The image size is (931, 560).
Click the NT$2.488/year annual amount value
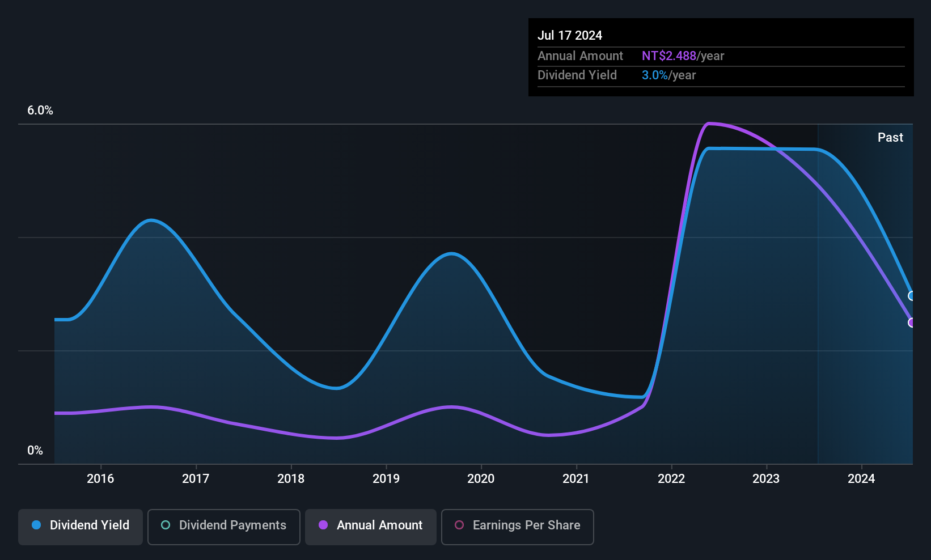click(x=683, y=56)
